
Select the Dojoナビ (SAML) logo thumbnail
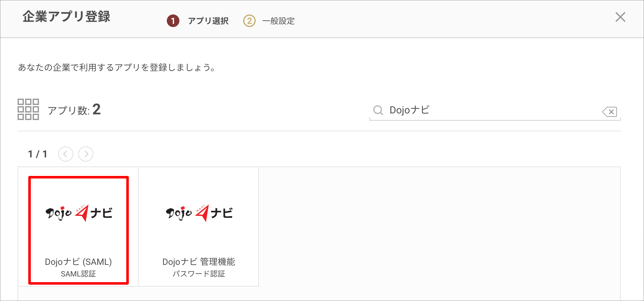coord(79,213)
